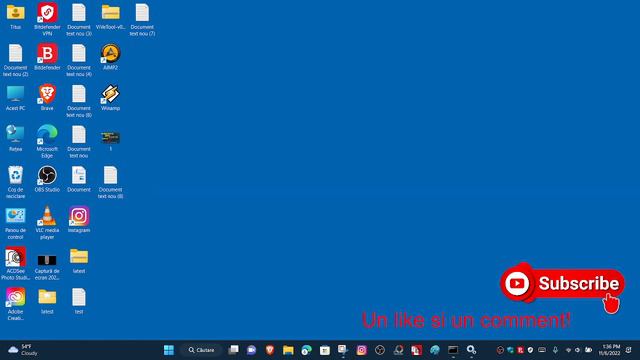Select the ACDSee Photo Studio desktop shortcut
The image size is (640, 360).
point(16,263)
